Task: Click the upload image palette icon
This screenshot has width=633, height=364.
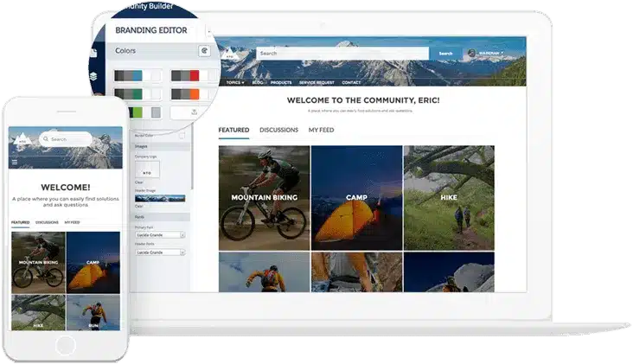Action: coord(194,112)
